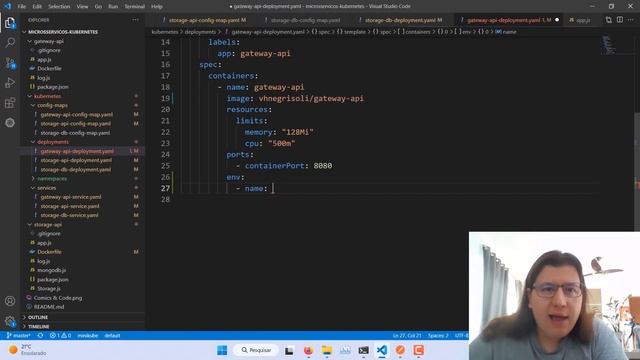This screenshot has width=640, height=360.
Task: Open the Kubernetes view in activity bar
Action: click(10, 123)
